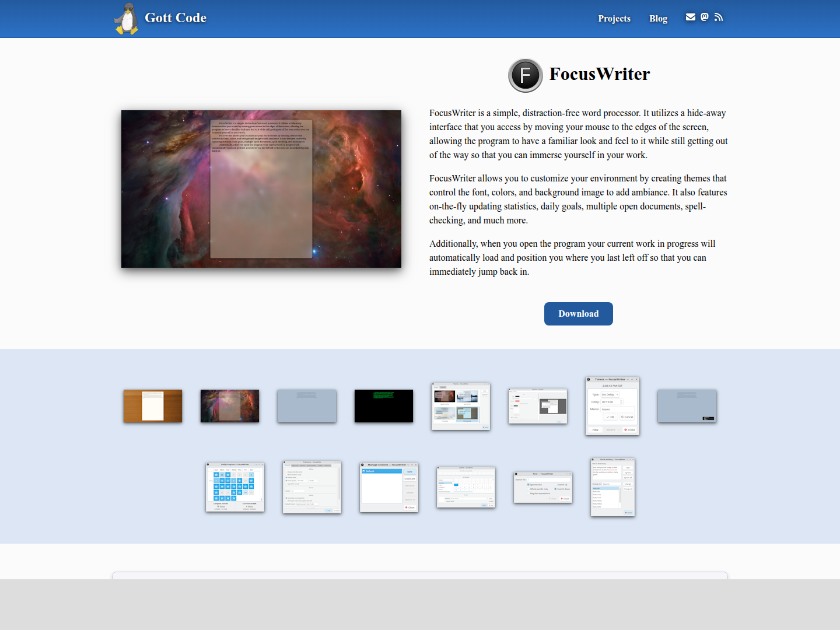The image size is (840, 630).
Task: Click the paragraph starting 'Additionally, when you open'
Action: pos(579,258)
